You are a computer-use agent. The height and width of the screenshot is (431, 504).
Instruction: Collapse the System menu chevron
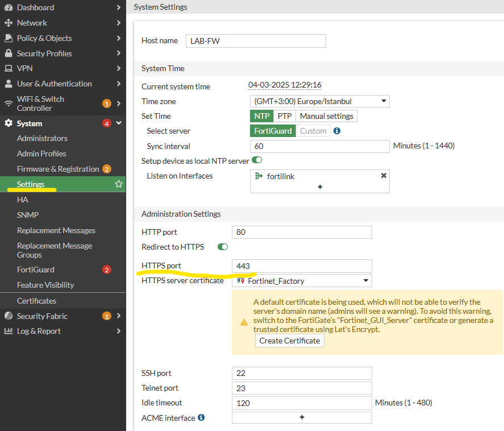click(119, 123)
